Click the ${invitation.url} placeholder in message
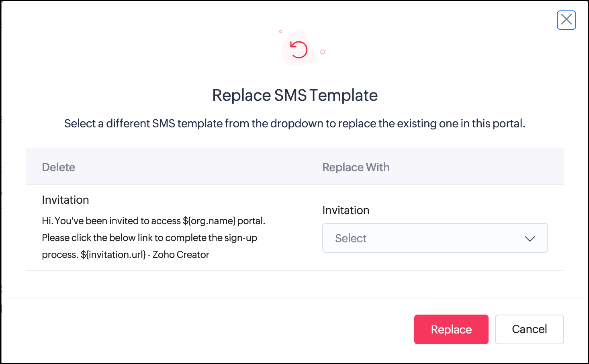This screenshot has height=364, width=589. pyautogui.click(x=113, y=255)
